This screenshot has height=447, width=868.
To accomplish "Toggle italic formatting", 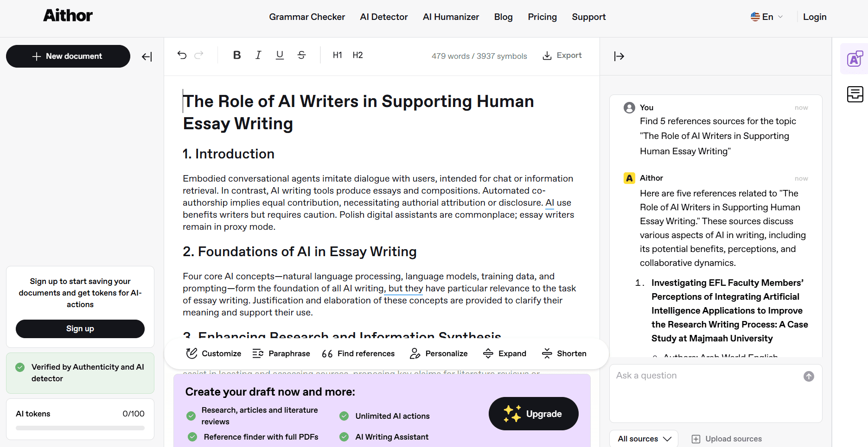I will [258, 55].
